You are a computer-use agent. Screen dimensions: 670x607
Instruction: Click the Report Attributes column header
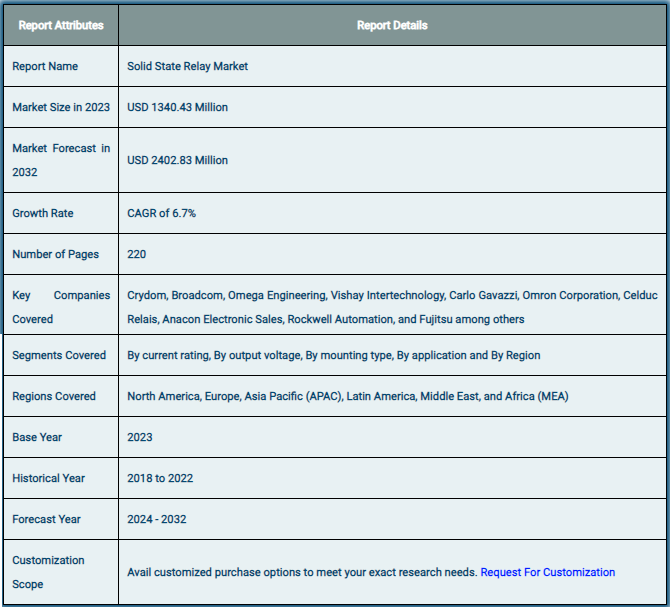coord(61,25)
